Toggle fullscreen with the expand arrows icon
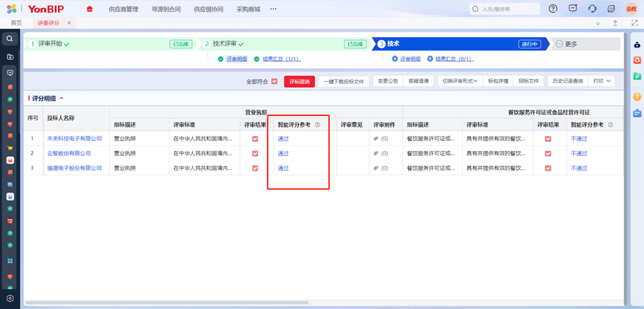 (x=634, y=23)
